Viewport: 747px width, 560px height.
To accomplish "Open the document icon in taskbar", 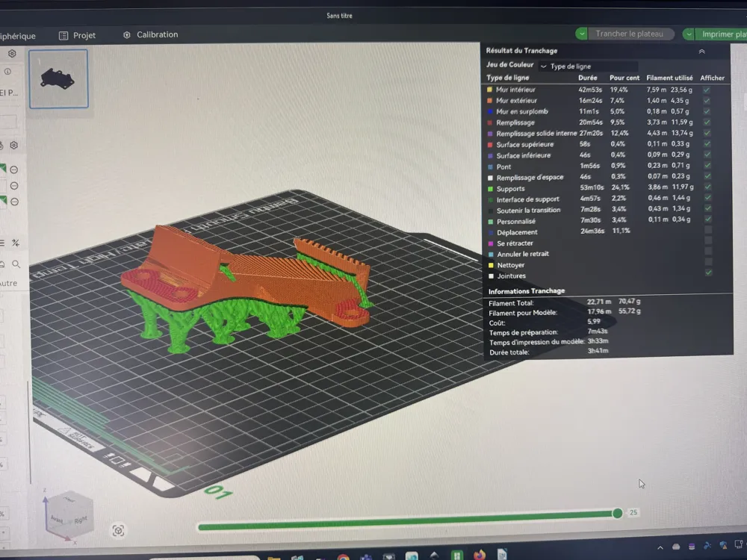I will 502,554.
